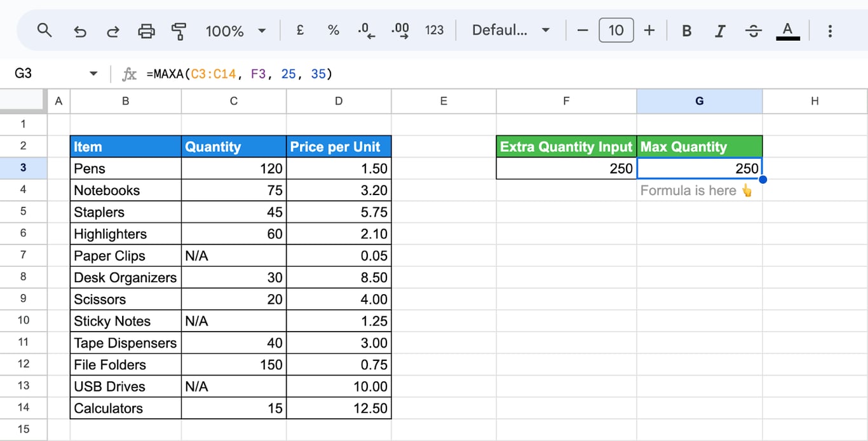
Task: Toggle strikethrough formatting
Action: pyautogui.click(x=754, y=31)
